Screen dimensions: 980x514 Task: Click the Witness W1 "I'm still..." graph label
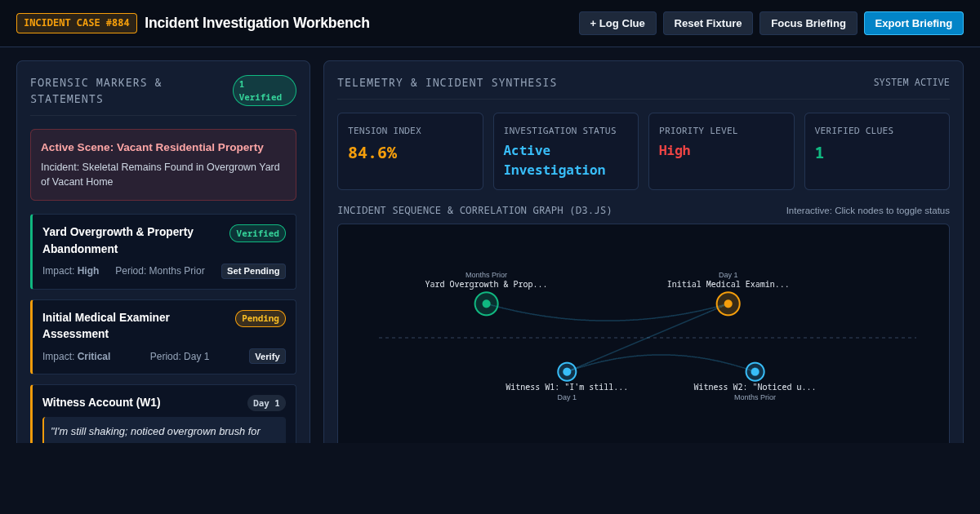(x=567, y=387)
